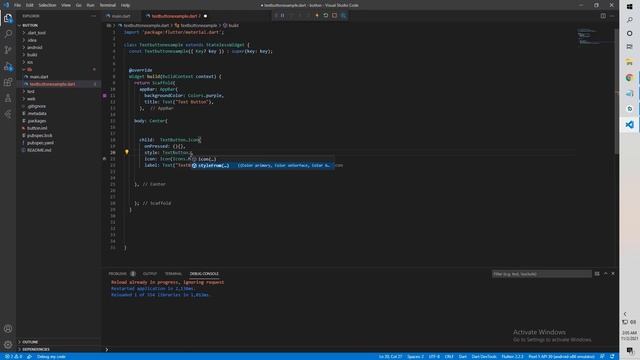The image size is (640, 360).
Task: Open the Terminal menu
Action: tap(108, 5)
